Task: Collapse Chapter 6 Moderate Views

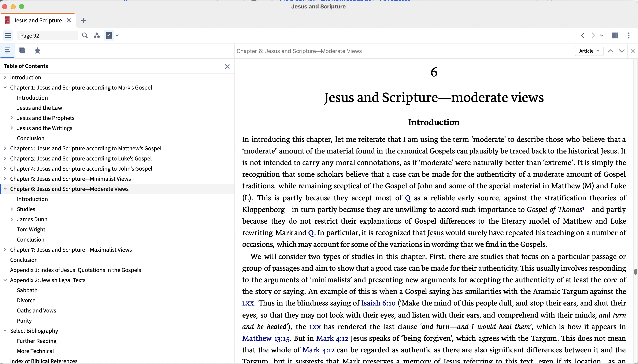Action: [5, 189]
